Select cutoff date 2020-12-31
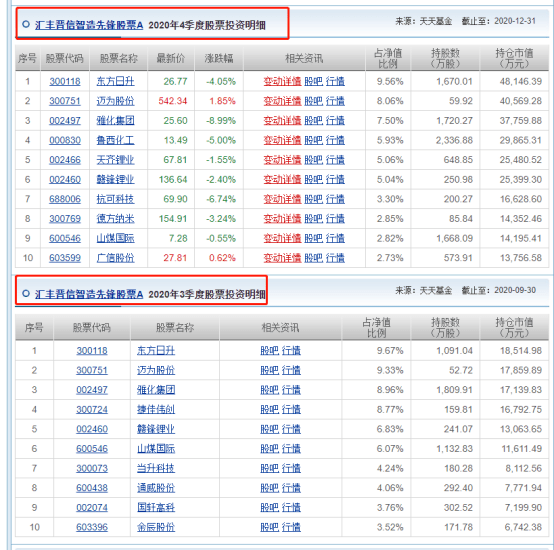 point(515,21)
